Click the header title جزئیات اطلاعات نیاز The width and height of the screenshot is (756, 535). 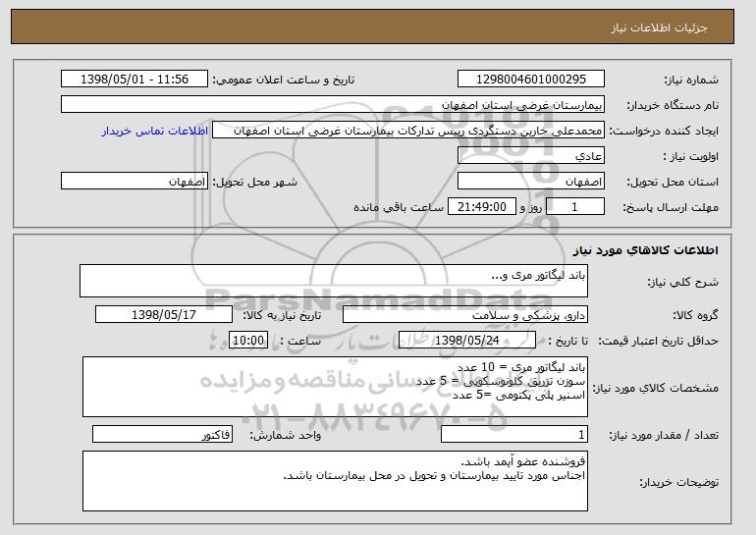click(x=659, y=27)
